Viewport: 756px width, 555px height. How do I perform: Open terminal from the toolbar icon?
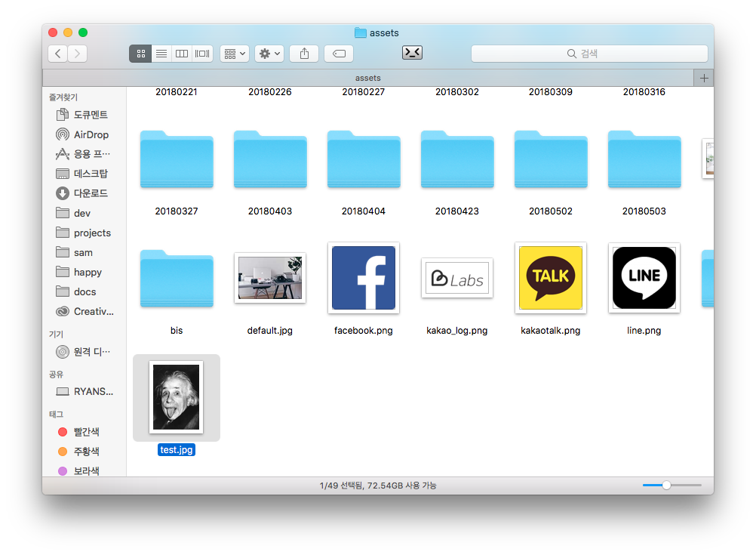point(412,53)
